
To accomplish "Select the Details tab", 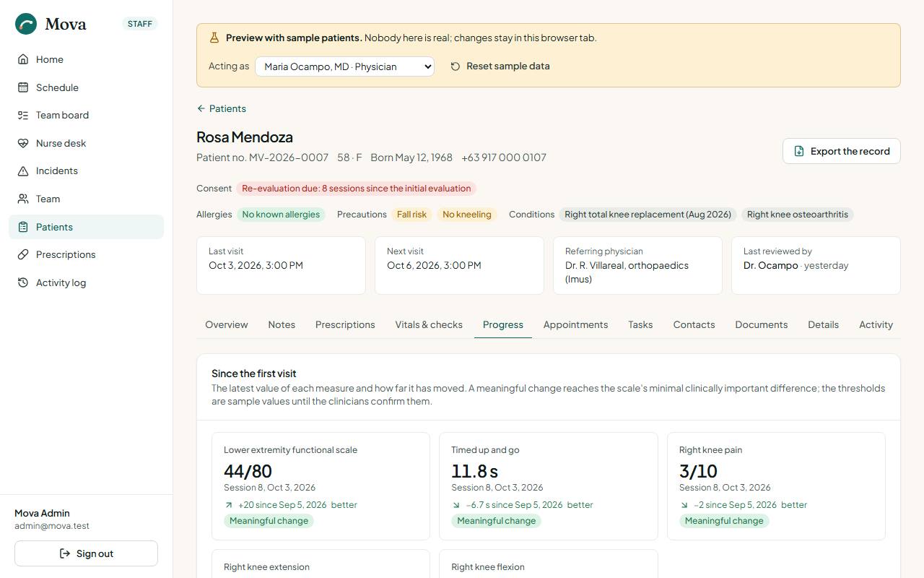I will 823,324.
